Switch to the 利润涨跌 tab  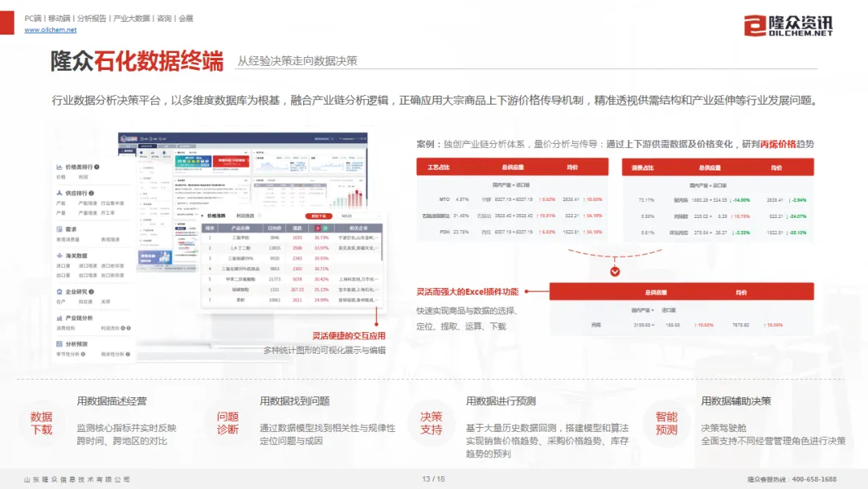(245, 216)
